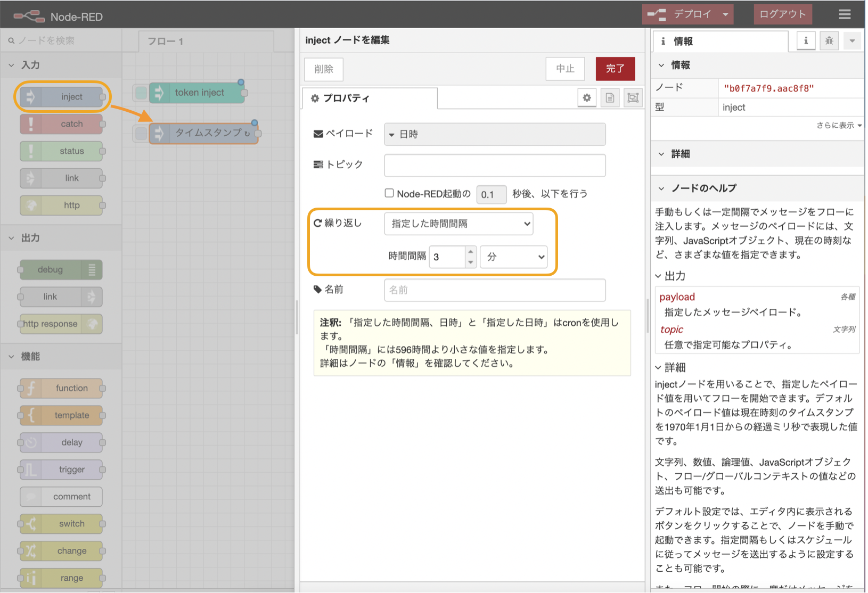This screenshot has height=593, width=868.
Task: Focus the トピック text field
Action: (495, 165)
